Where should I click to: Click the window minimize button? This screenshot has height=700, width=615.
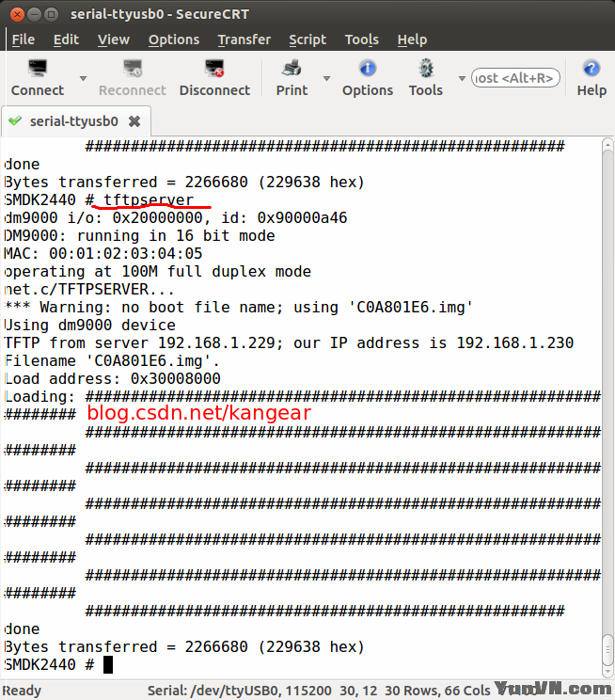34,15
